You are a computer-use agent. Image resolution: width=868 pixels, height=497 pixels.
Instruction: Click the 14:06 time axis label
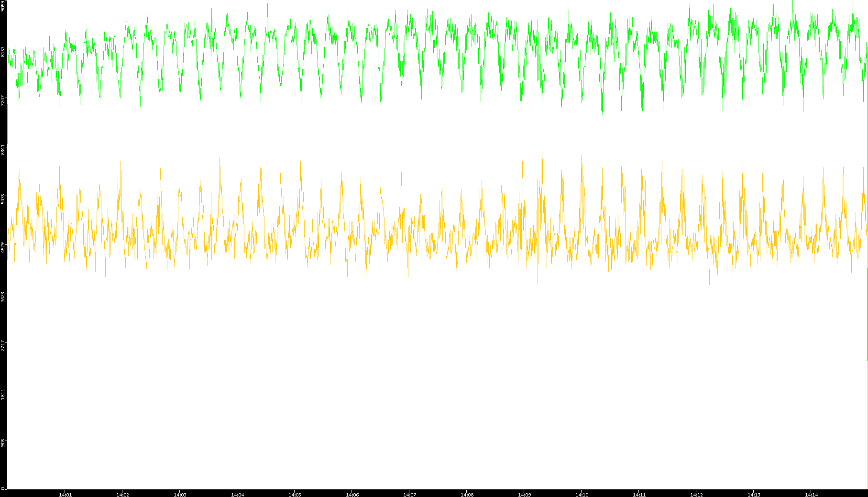click(x=352, y=494)
